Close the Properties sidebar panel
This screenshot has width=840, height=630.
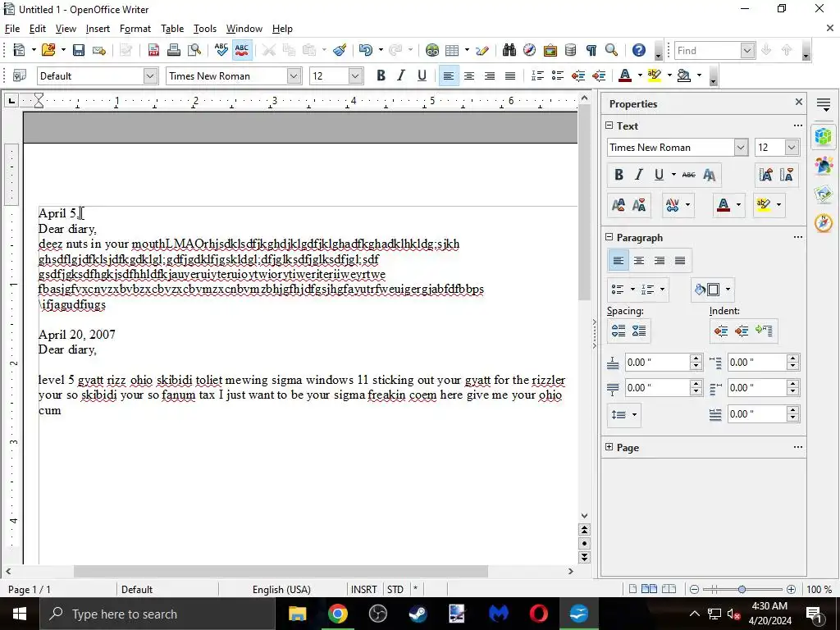799,102
